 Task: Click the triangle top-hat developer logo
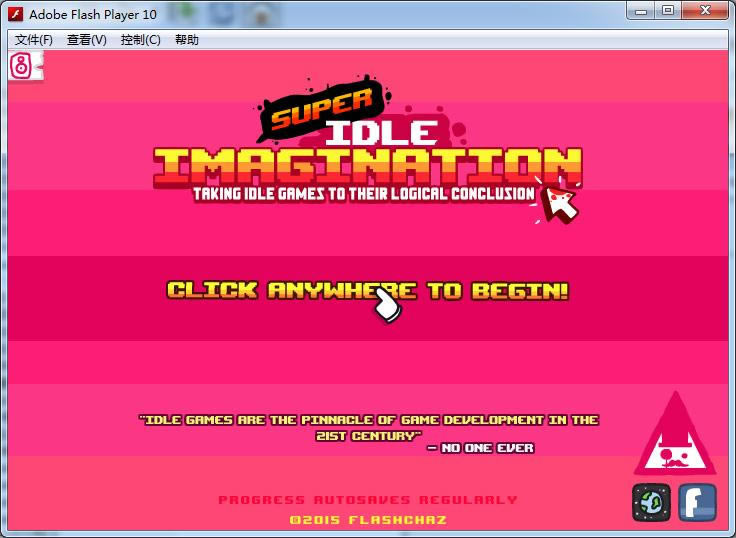pos(674,437)
